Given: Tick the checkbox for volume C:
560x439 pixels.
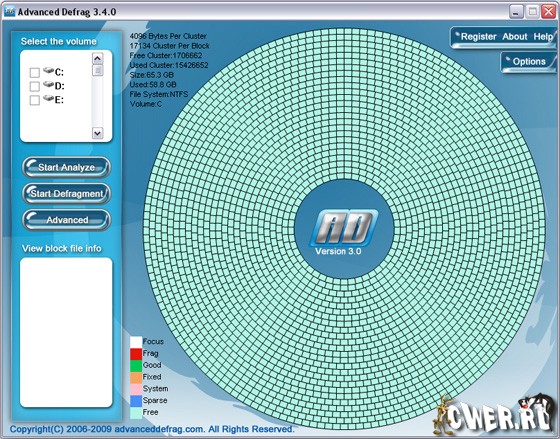Looking at the screenshot, I should point(35,73).
